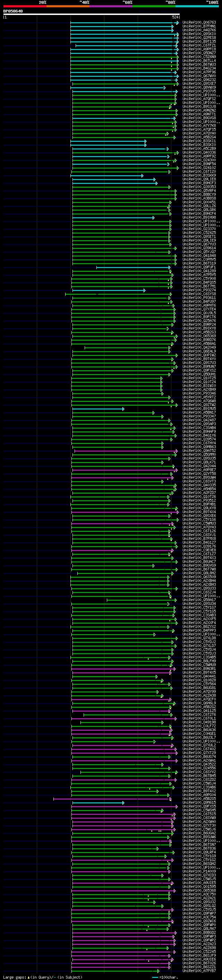Screen dimensions: 222x980
Task: Click the UniRef100_B9T4X4 label
Action: click(199, 512)
